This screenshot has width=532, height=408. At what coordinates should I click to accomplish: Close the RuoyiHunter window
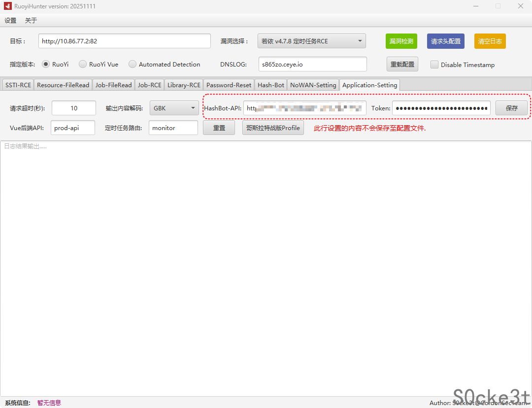521,6
